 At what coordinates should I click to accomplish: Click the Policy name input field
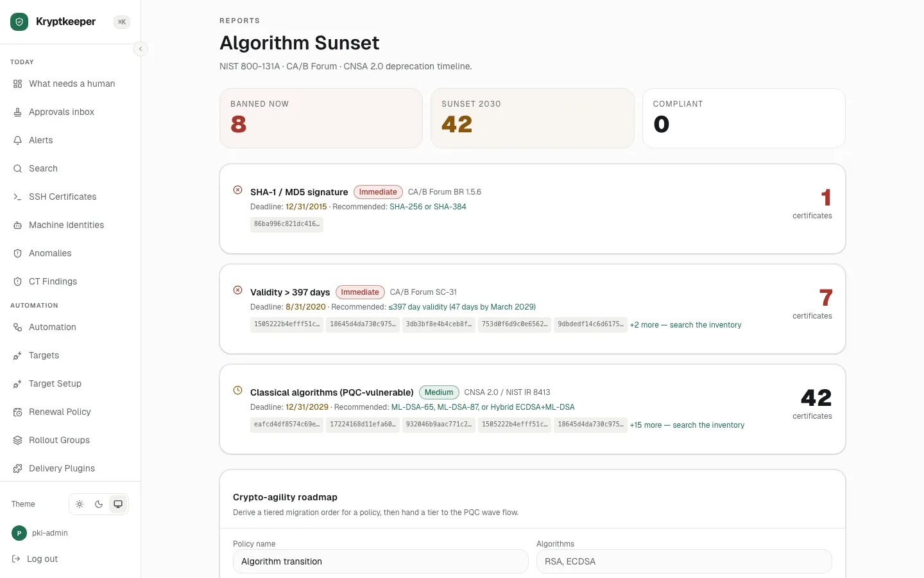381,561
